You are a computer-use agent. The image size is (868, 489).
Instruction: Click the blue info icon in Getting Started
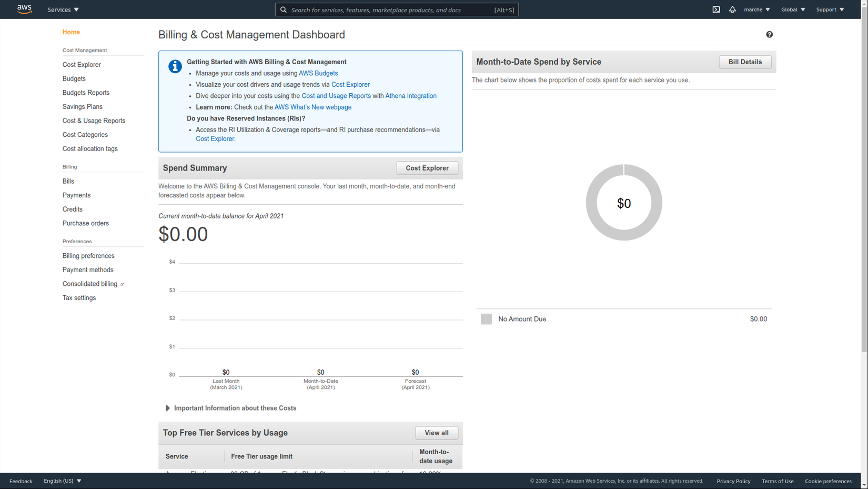175,66
